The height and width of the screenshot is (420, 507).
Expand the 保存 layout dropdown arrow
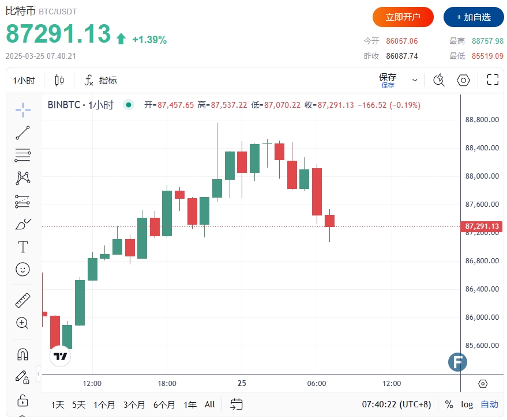click(415, 81)
